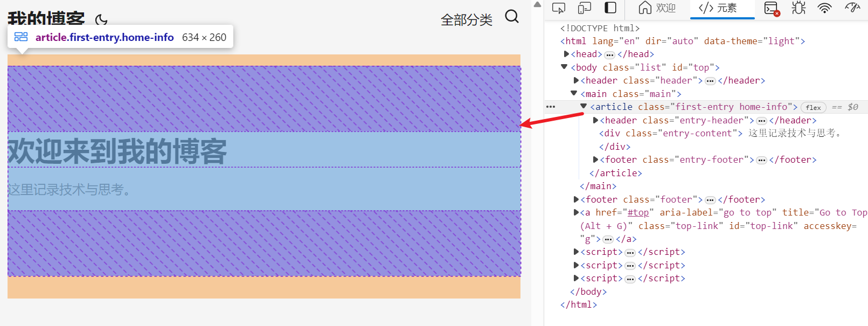Select the </body> closing tag row
The width and height of the screenshot is (868, 326).
tap(588, 292)
